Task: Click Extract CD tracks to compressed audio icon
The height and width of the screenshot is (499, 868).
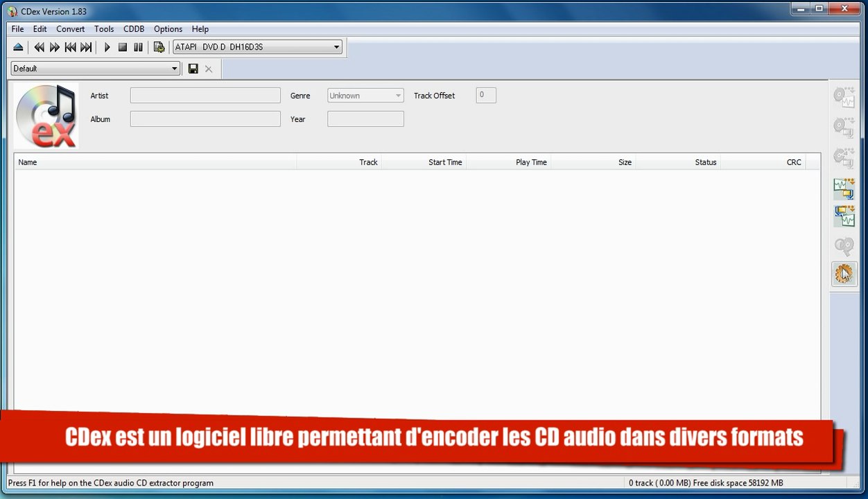Action: pyautogui.click(x=844, y=128)
